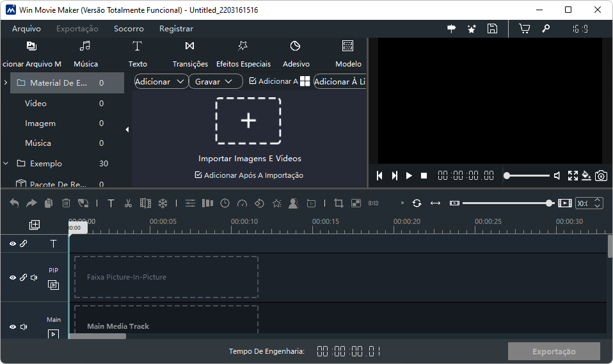
Task: Click the shopping cart icon
Action: point(524,29)
